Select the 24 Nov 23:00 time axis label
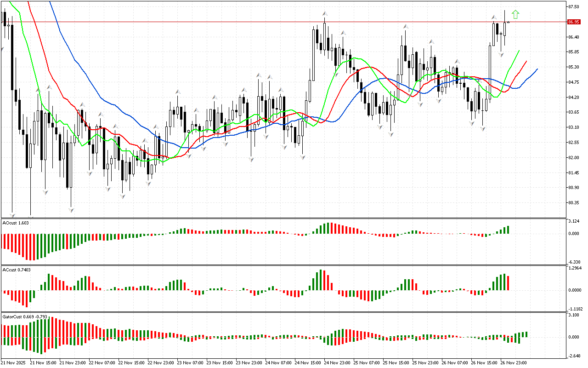Image resolution: width=588 pixels, height=368 pixels. 337,362
